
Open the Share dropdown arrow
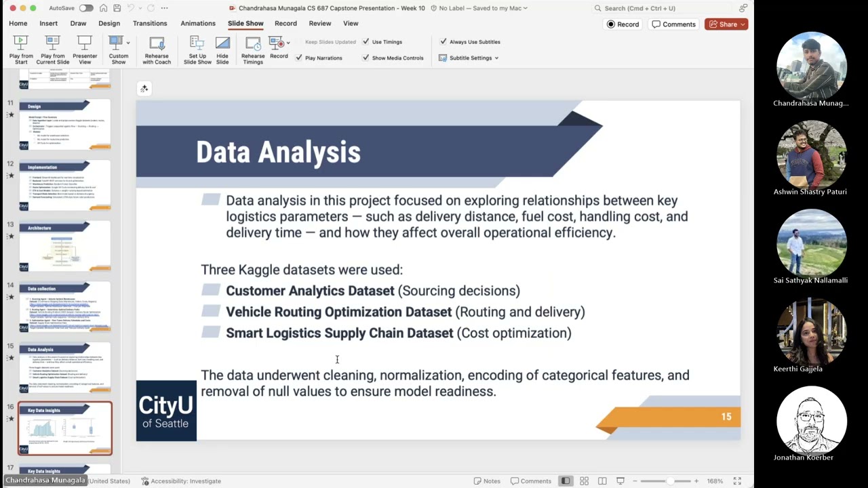pyautogui.click(x=743, y=24)
